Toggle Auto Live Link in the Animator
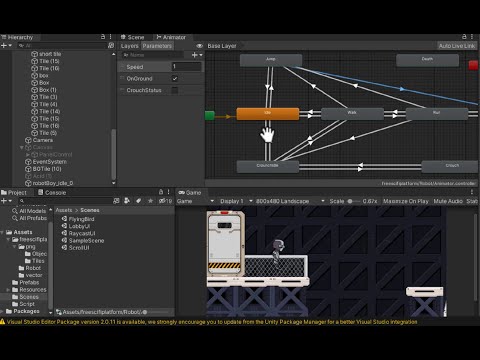 pos(457,46)
